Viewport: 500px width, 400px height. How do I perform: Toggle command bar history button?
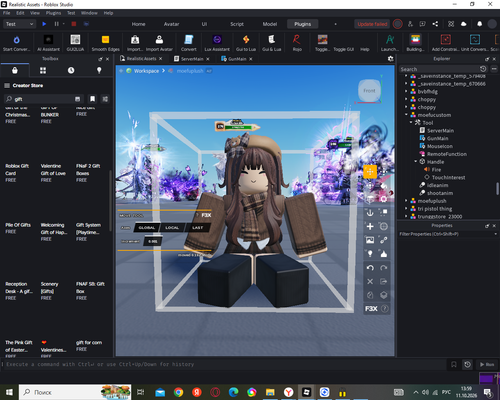click(x=467, y=364)
